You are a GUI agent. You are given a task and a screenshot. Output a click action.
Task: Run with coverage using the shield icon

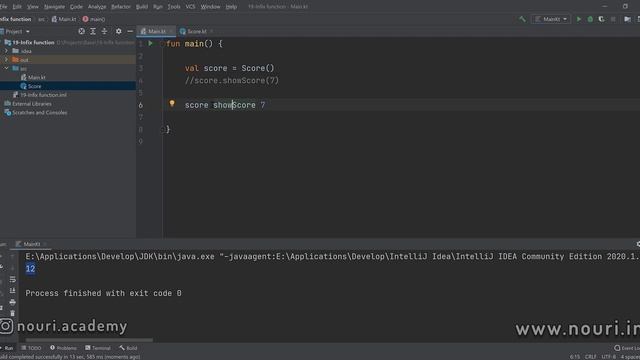tap(601, 19)
